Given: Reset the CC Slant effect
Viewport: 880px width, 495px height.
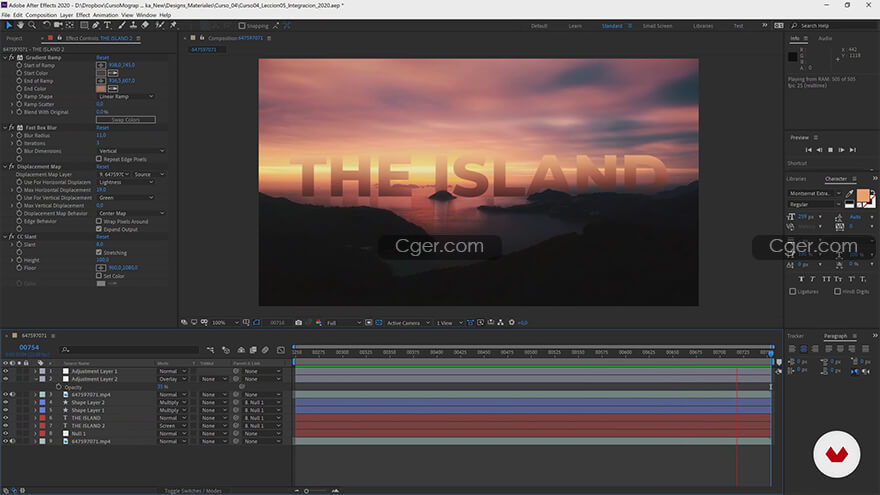Looking at the screenshot, I should 102,236.
